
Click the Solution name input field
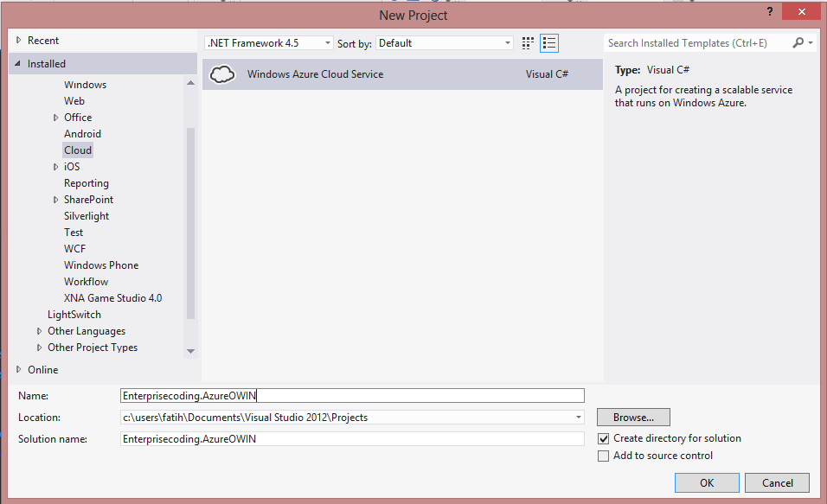click(x=352, y=439)
